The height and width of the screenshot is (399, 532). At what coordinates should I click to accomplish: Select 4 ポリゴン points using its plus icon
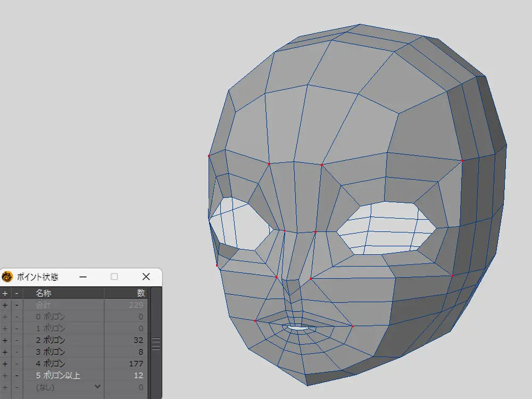(x=5, y=364)
